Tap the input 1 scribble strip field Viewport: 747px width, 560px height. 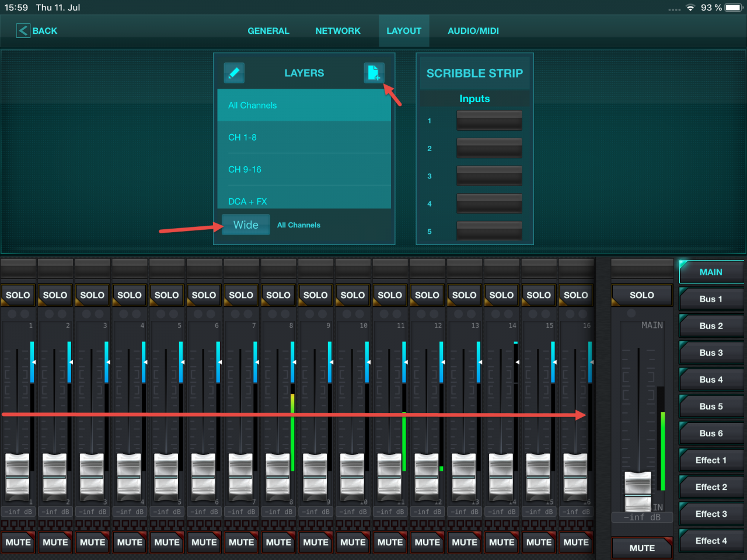[x=489, y=121]
